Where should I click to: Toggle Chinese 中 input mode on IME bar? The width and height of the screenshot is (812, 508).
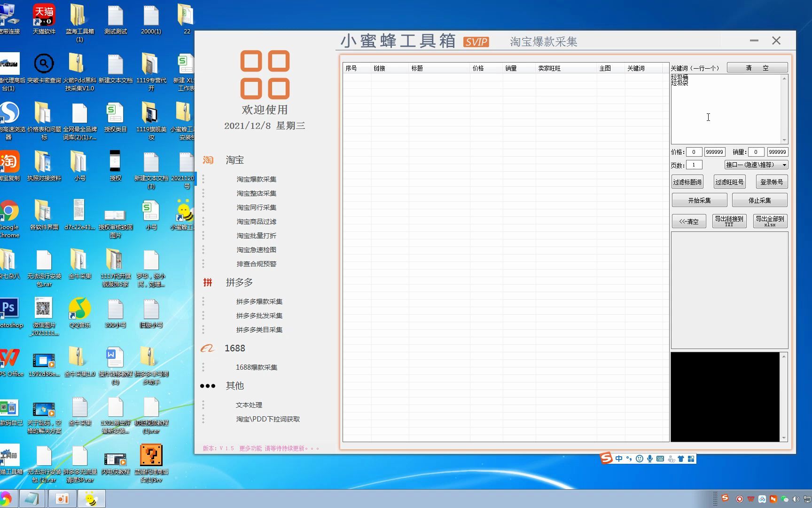pyautogui.click(x=619, y=459)
